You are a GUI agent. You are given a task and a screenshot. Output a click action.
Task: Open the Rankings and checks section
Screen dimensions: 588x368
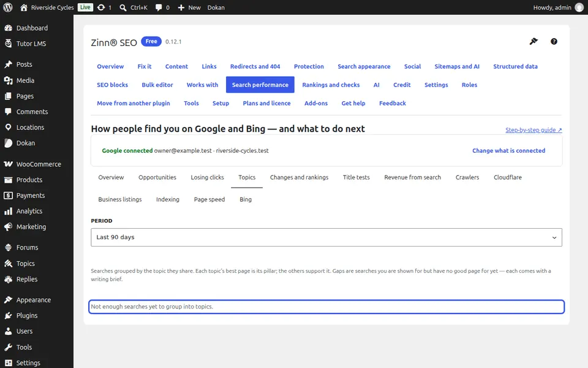tap(331, 85)
